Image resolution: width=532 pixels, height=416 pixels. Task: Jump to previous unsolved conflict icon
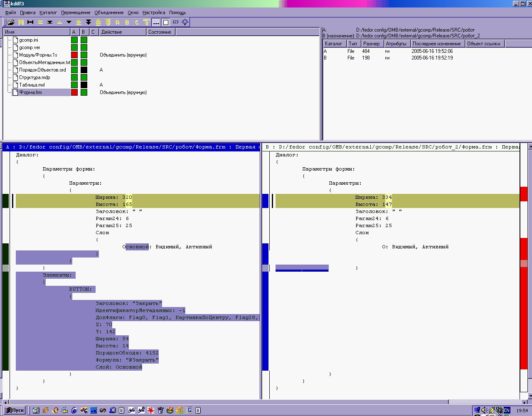(98, 22)
